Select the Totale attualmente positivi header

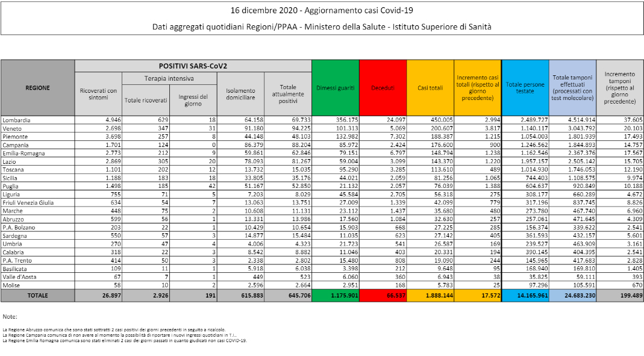[288, 94]
